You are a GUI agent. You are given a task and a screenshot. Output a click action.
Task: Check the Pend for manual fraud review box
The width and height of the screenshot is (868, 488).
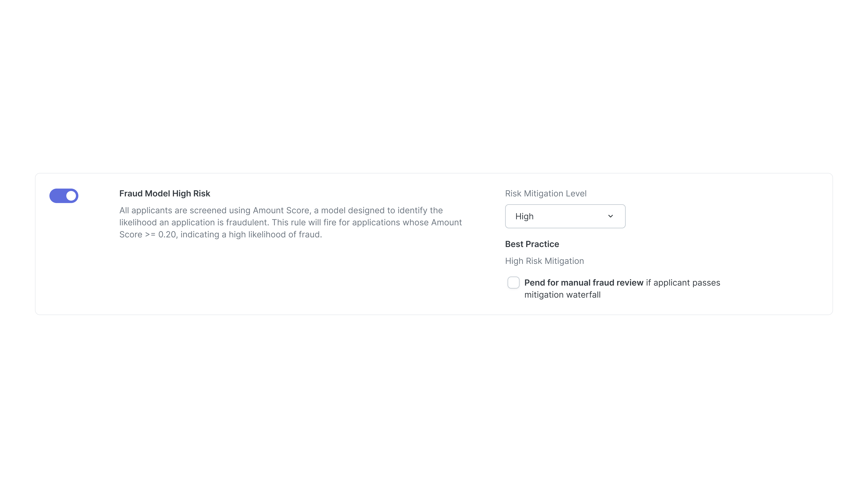(x=513, y=283)
